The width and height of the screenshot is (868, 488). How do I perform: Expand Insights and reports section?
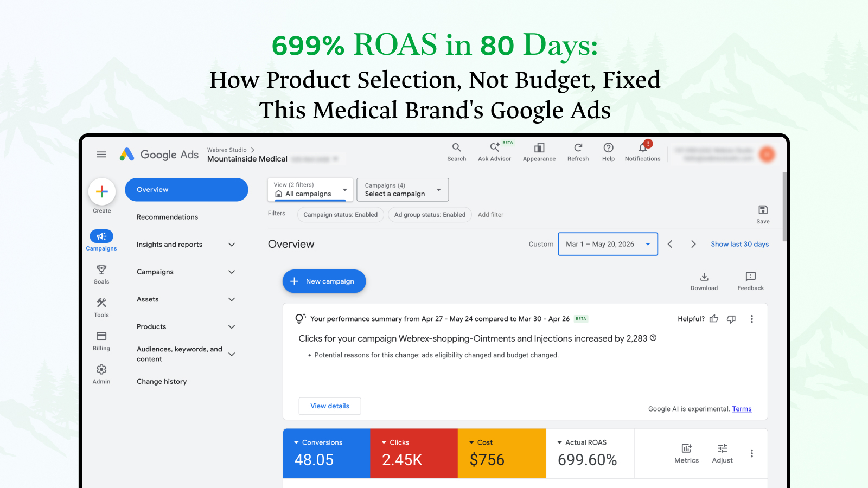pos(232,245)
